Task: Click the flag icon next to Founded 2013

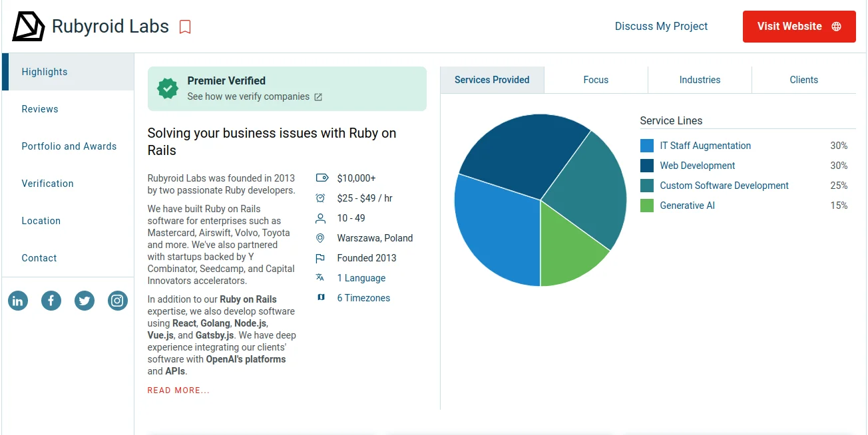Action: [320, 258]
